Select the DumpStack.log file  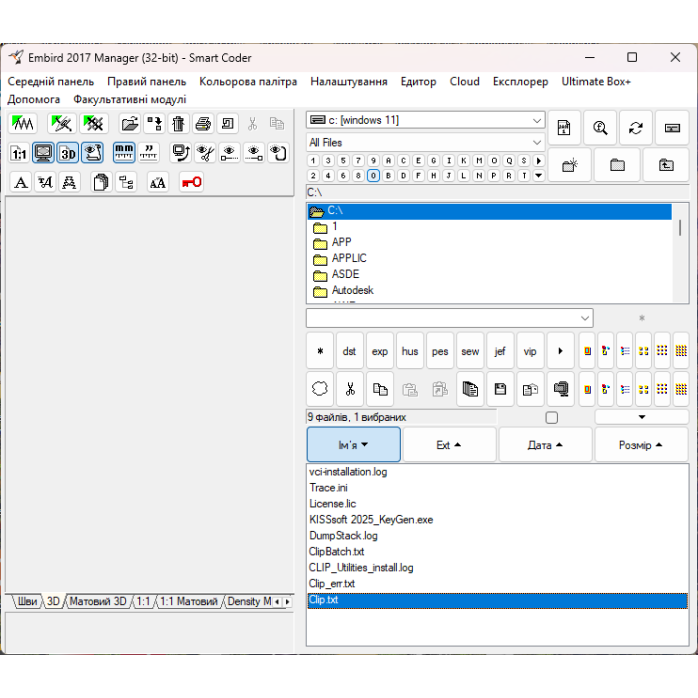tap(343, 536)
